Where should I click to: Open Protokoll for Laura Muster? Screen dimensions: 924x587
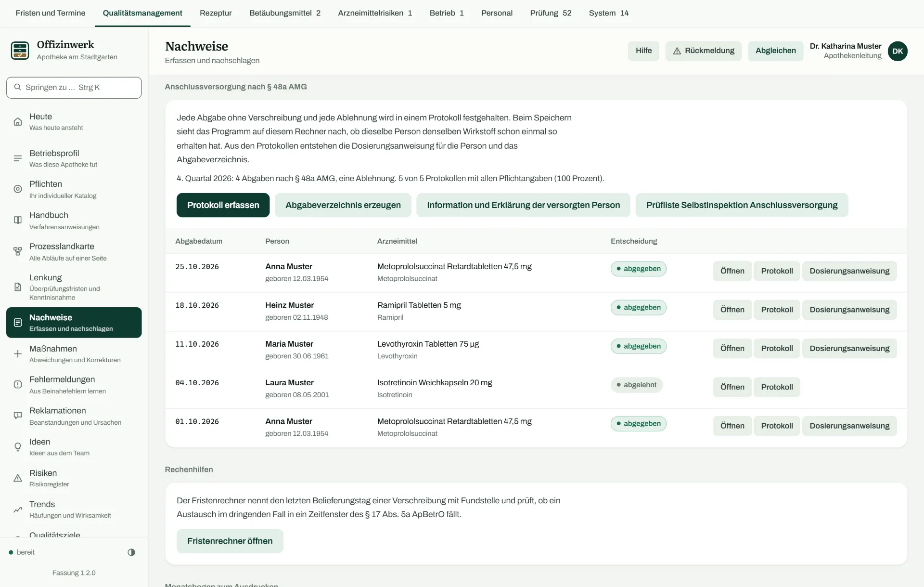(777, 387)
